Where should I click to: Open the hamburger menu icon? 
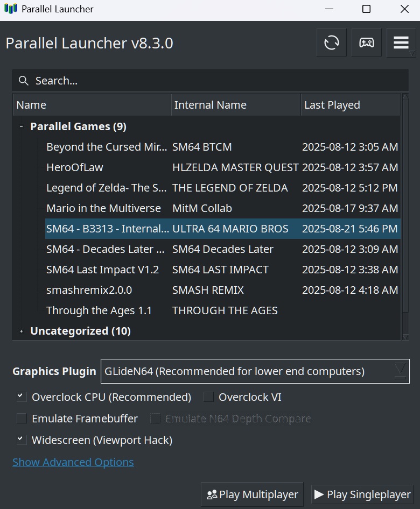(401, 43)
